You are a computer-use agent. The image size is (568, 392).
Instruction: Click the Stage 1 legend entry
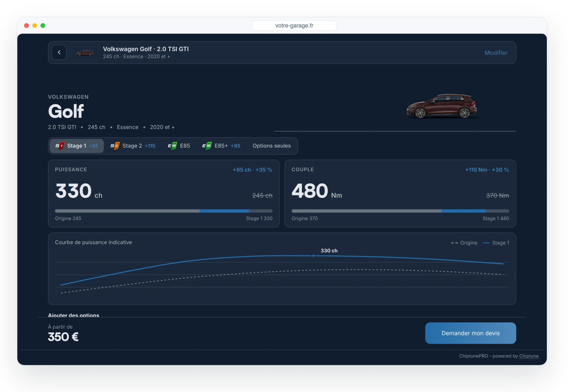(x=496, y=243)
